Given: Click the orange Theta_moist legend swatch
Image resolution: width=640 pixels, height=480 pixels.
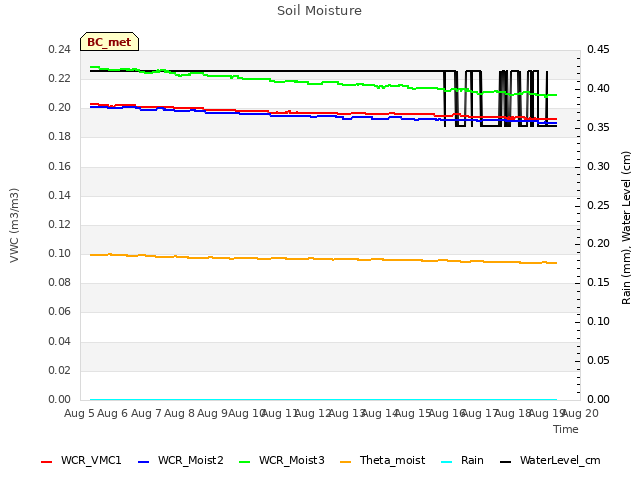Looking at the screenshot, I should (x=345, y=462).
